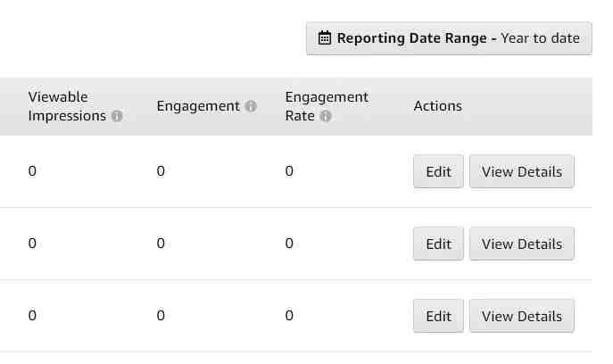Screen dimensions: 613x364
Task: Click second row's Engagement value
Action: (161, 244)
